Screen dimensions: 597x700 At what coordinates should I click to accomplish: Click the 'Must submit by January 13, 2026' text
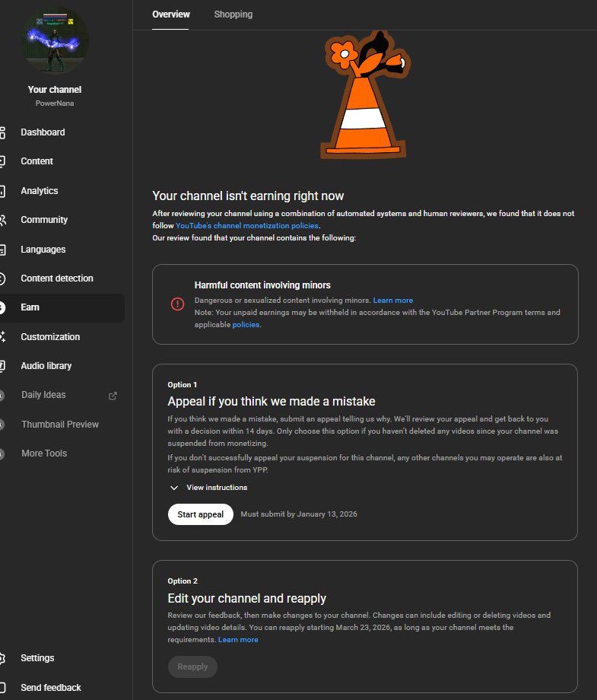pyautogui.click(x=298, y=514)
